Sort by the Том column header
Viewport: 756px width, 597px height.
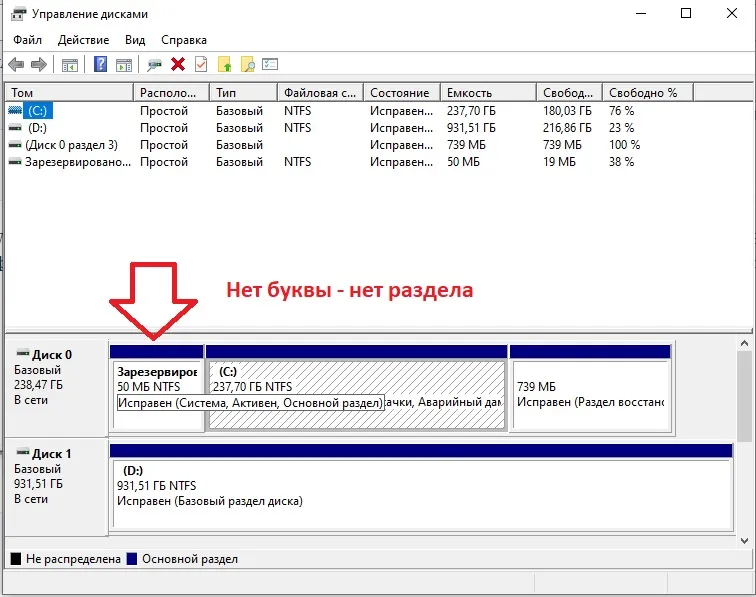[69, 93]
